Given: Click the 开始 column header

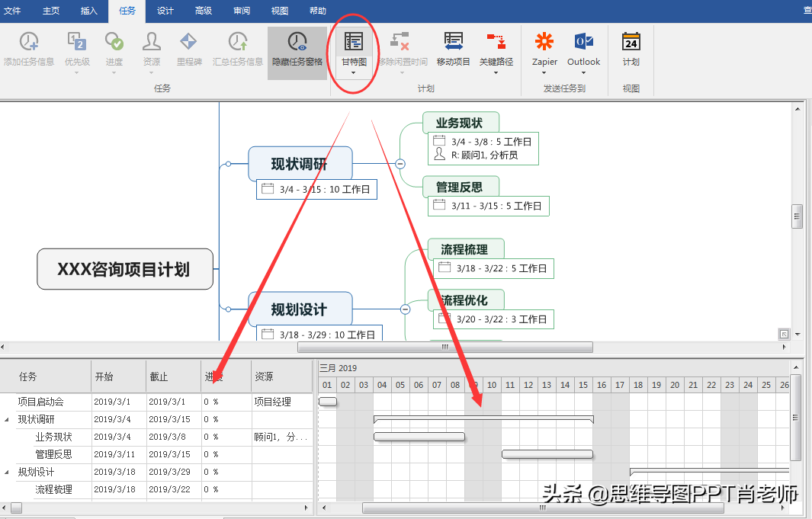Looking at the screenshot, I should tap(119, 376).
